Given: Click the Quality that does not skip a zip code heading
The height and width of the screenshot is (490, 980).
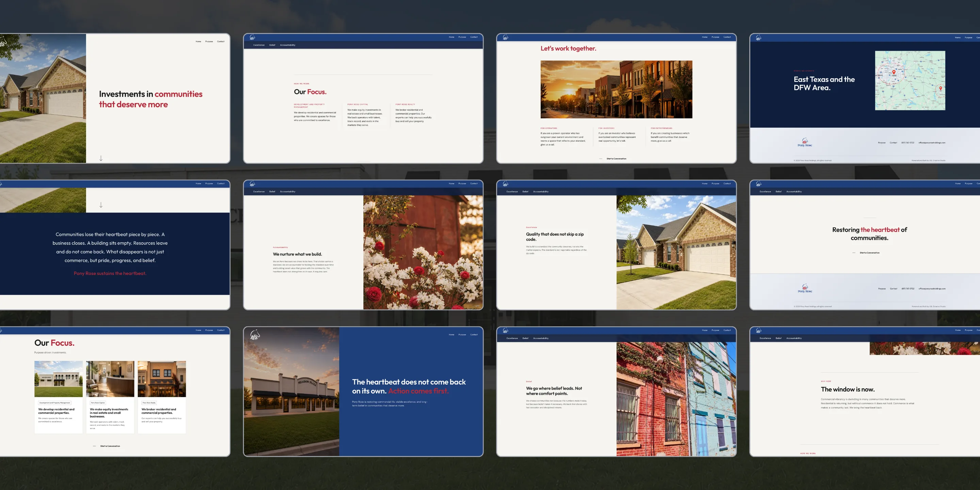Looking at the screenshot, I should (555, 236).
